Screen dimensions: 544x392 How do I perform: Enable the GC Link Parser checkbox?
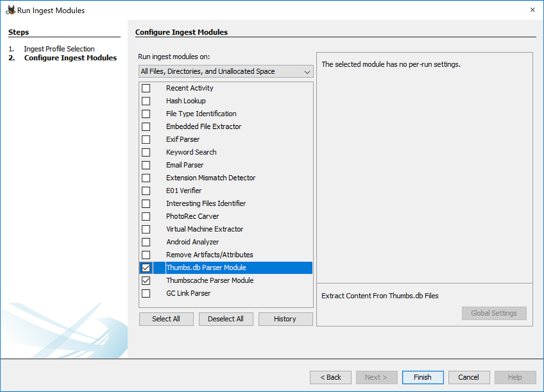pos(146,293)
